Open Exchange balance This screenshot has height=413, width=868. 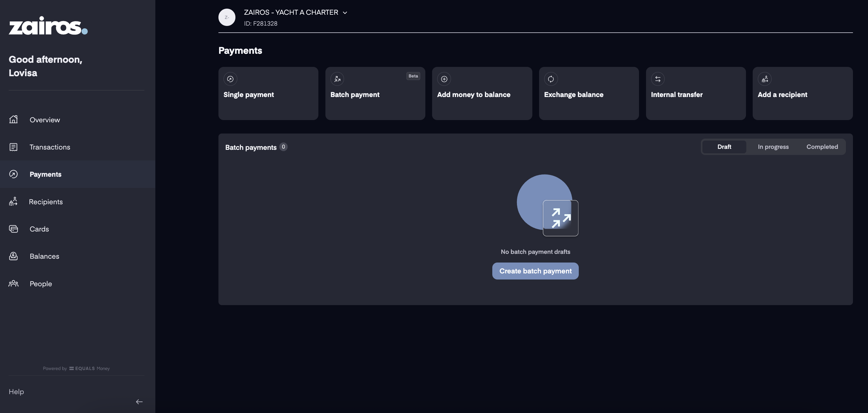pos(589,93)
